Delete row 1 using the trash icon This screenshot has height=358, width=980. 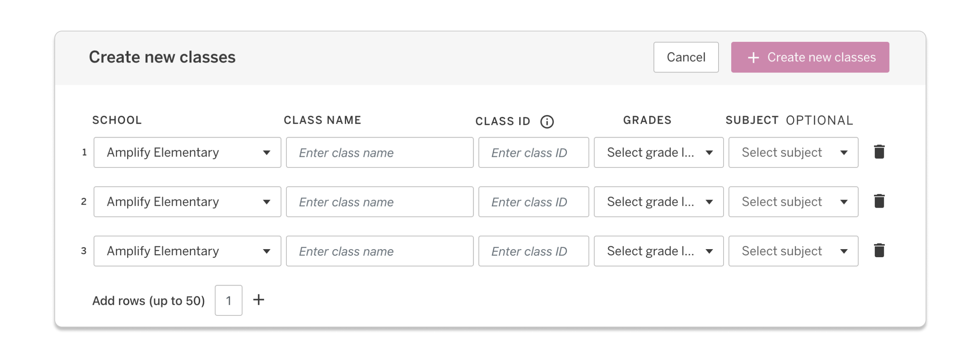coord(879,152)
